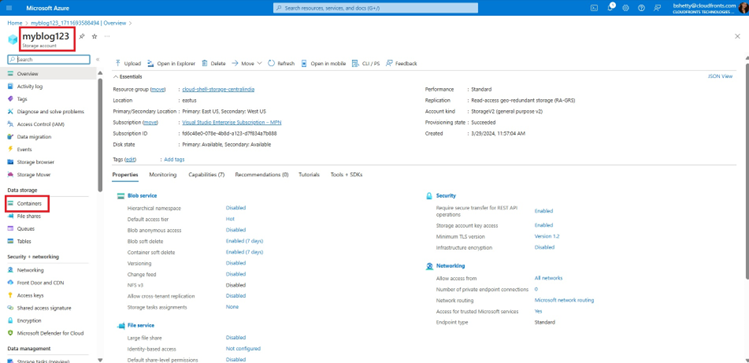This screenshot has height=363, width=749.
Task: Switch to the Monitoring tab
Action: (x=162, y=175)
